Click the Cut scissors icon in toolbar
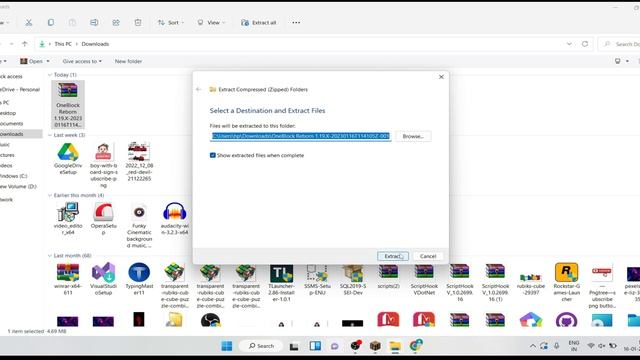Image resolution: width=640 pixels, height=360 pixels. click(29, 22)
